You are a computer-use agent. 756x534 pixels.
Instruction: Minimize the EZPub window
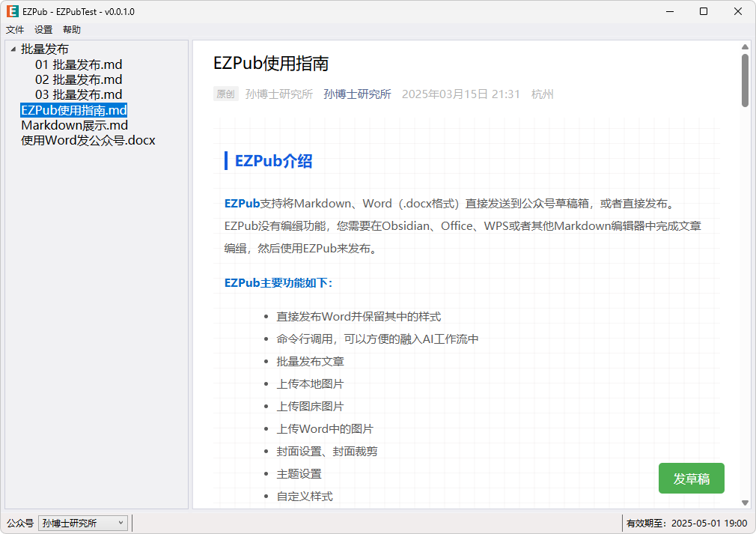point(670,11)
